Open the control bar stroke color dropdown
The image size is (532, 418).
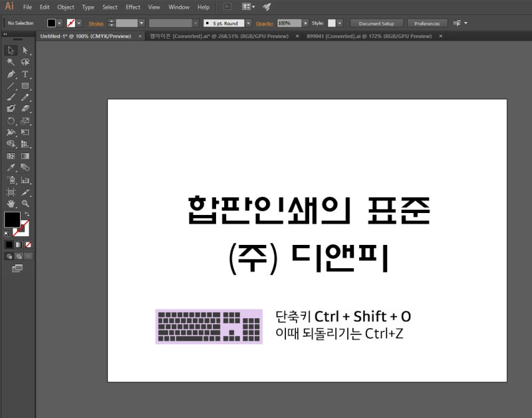79,23
